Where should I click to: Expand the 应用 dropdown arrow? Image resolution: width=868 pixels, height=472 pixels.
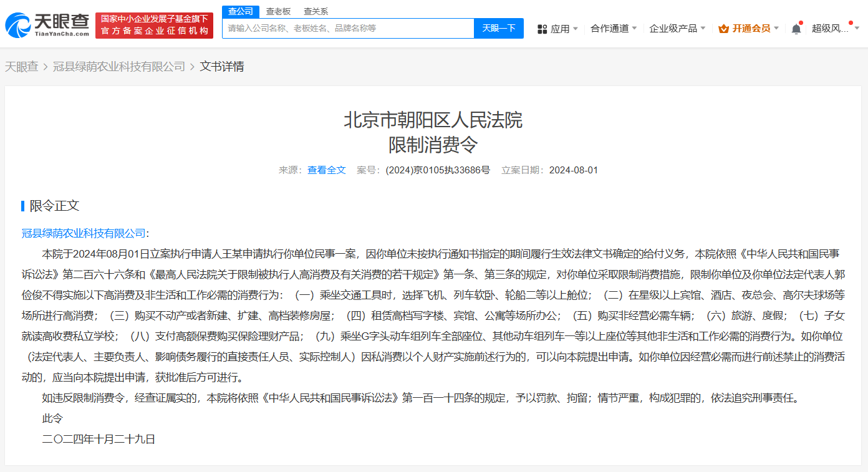pyautogui.click(x=575, y=29)
